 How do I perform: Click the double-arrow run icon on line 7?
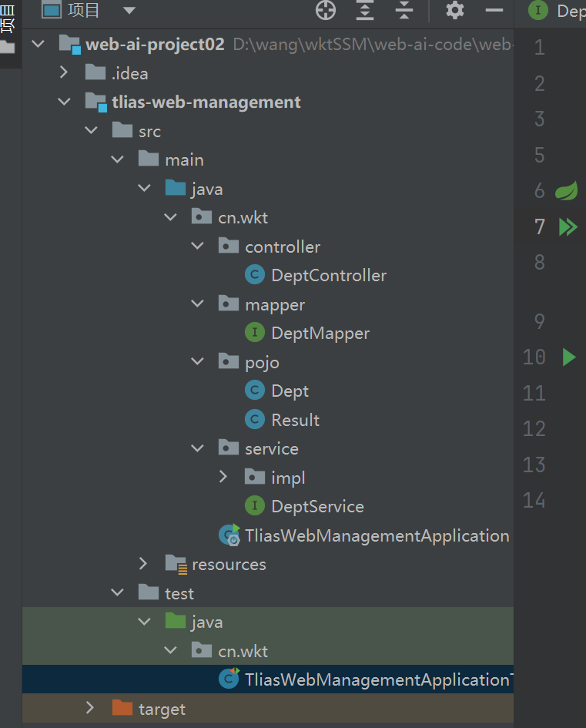568,226
